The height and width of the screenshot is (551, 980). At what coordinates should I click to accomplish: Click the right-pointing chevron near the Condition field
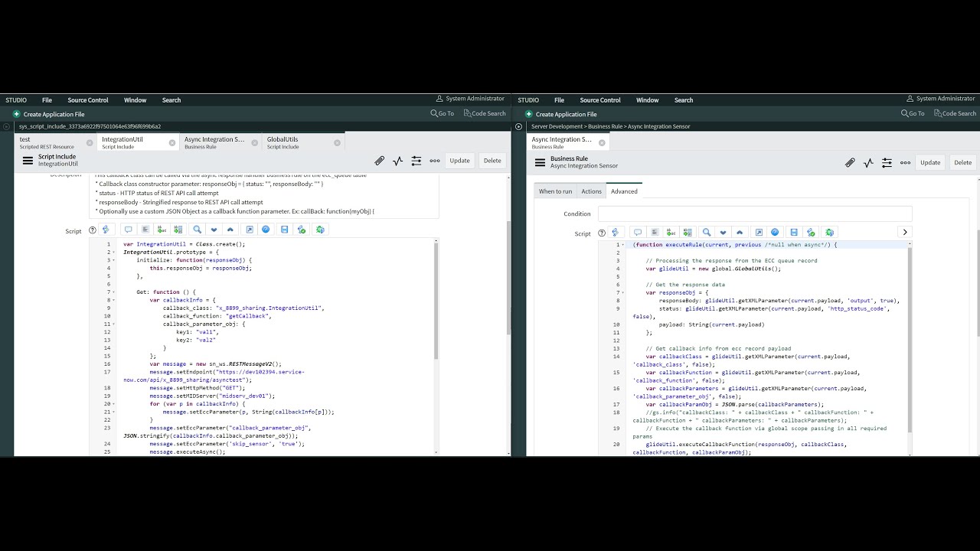coord(905,231)
